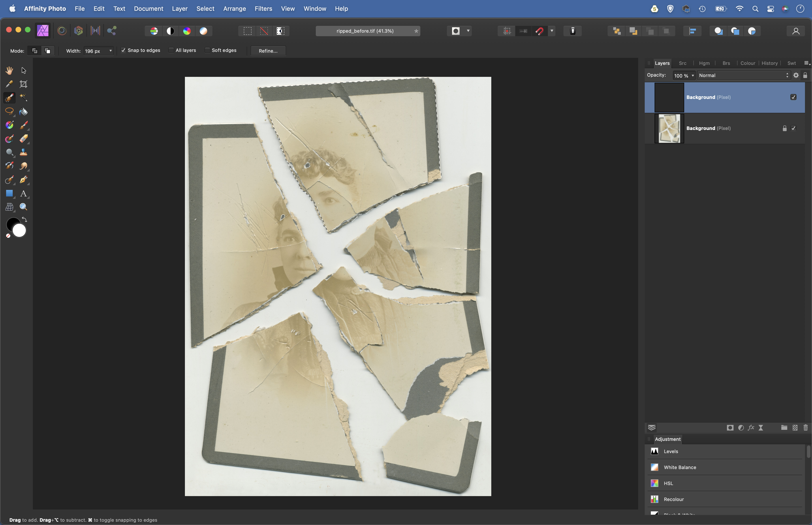Image resolution: width=812 pixels, height=525 pixels.
Task: Select the Flood Fill bucket tool
Action: click(x=23, y=111)
